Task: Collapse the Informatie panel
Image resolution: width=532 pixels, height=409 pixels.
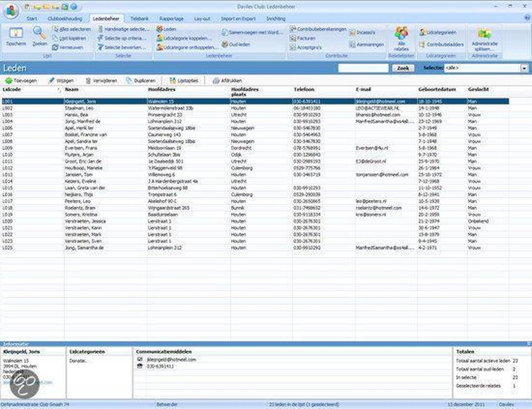Action: pos(528,344)
